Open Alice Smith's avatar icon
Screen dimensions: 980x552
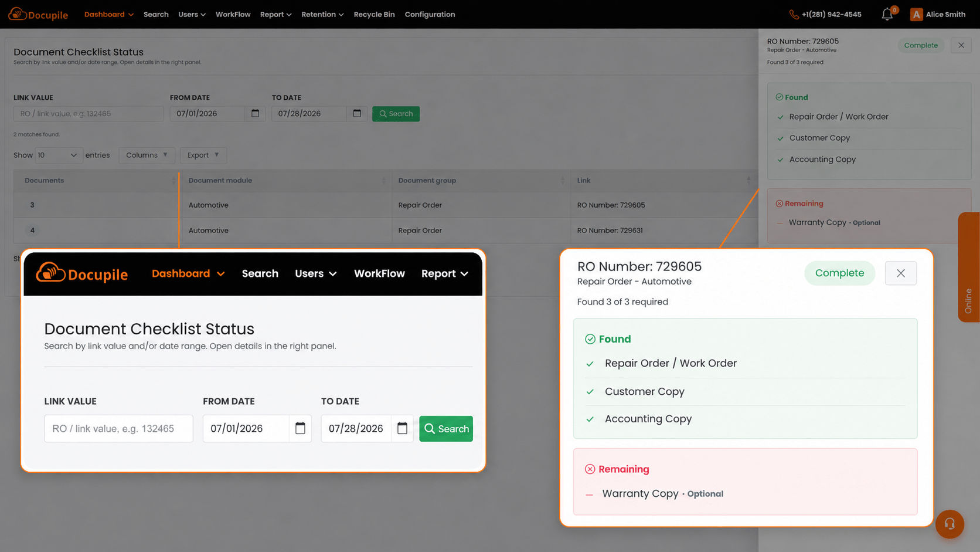(x=916, y=14)
